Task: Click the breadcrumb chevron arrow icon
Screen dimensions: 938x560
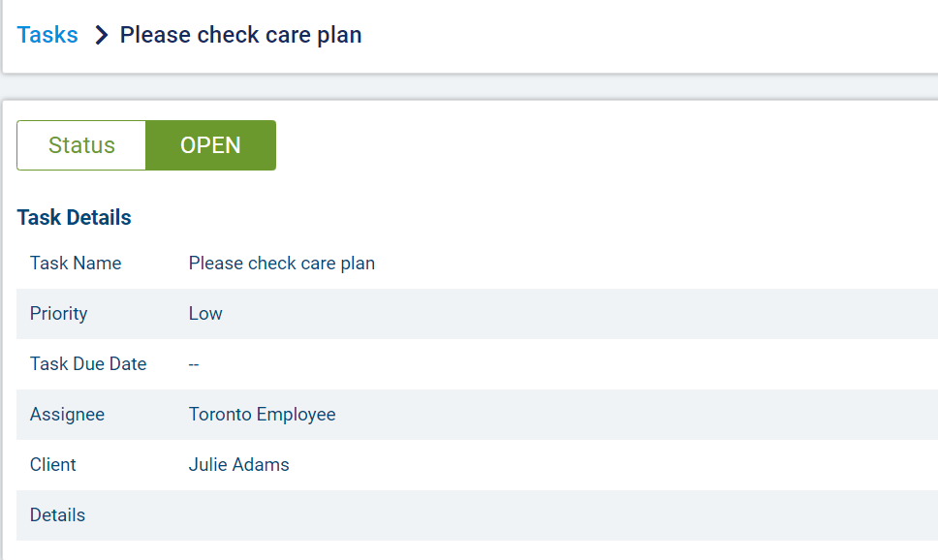Action: pos(101,36)
